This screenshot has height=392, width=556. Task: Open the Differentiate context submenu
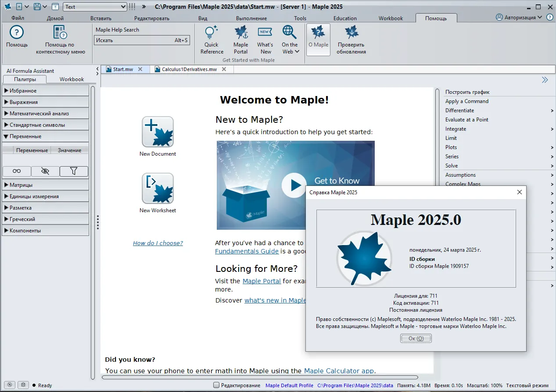click(x=499, y=110)
